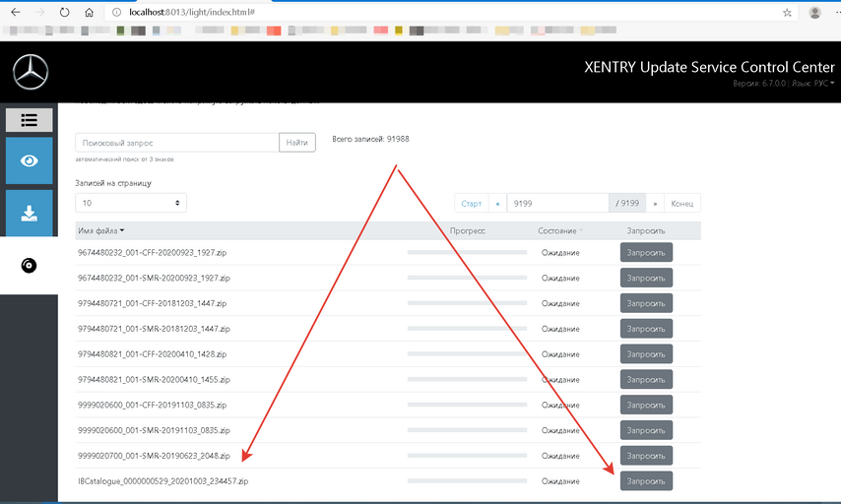Request file 9674480232_001-SMR-20200923_1927.zip
841x504 pixels.
(646, 278)
